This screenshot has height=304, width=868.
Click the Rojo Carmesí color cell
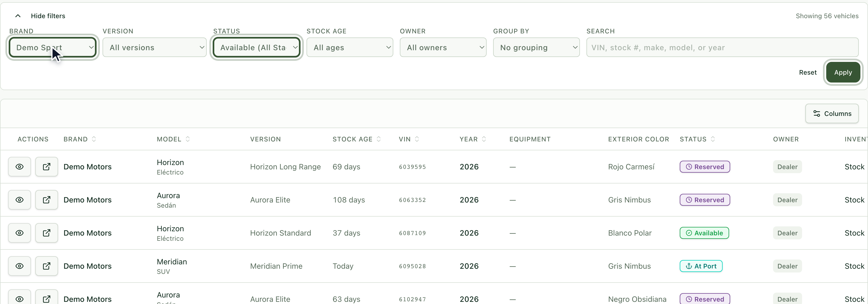631,166
